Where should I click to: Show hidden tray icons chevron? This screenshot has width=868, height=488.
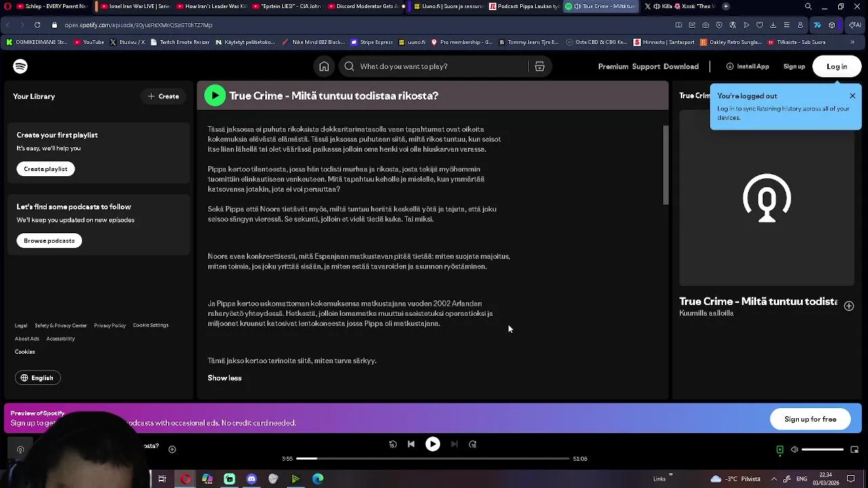tap(774, 479)
